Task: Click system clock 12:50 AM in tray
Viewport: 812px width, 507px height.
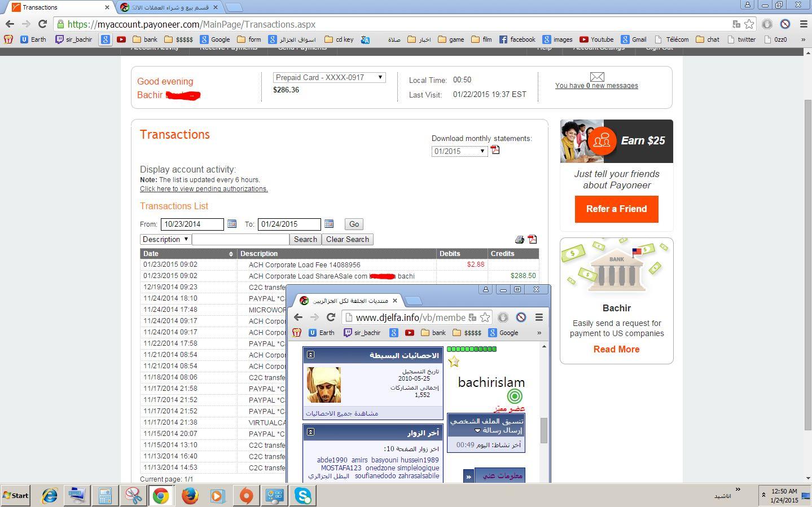Action: (784, 491)
